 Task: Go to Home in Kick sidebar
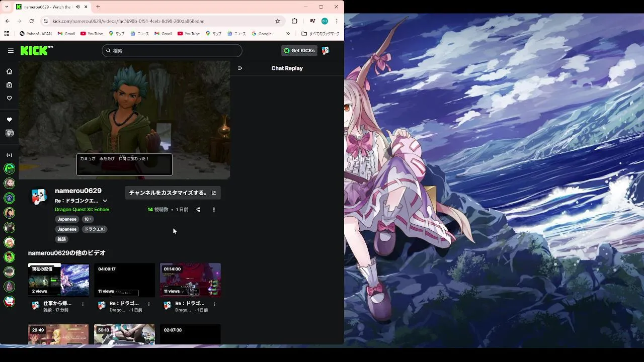9,71
